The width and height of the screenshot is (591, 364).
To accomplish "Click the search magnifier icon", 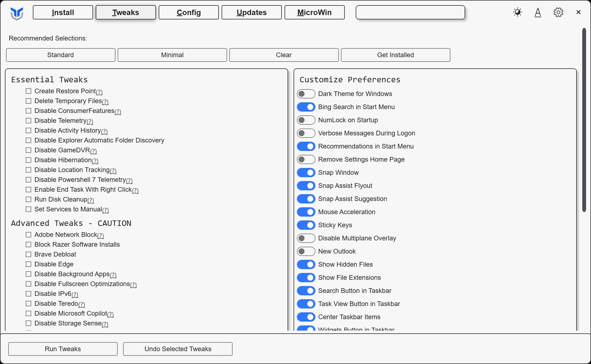I will (458, 12).
